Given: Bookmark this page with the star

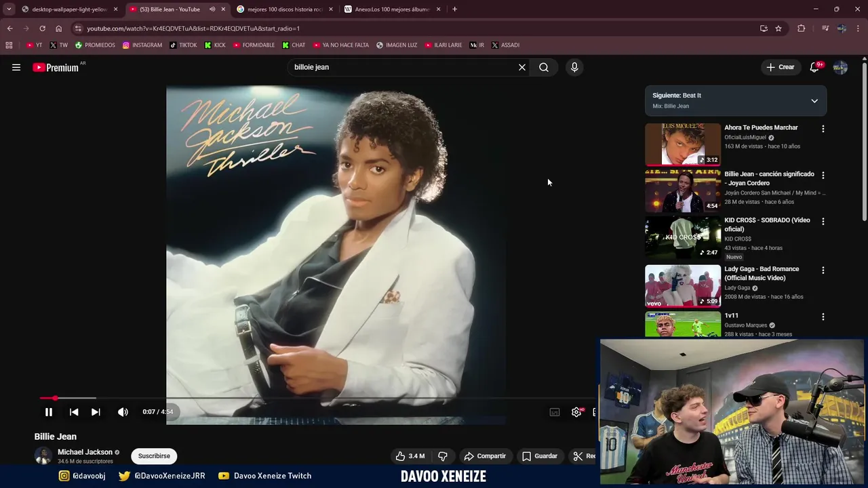Looking at the screenshot, I should pyautogui.click(x=778, y=28).
